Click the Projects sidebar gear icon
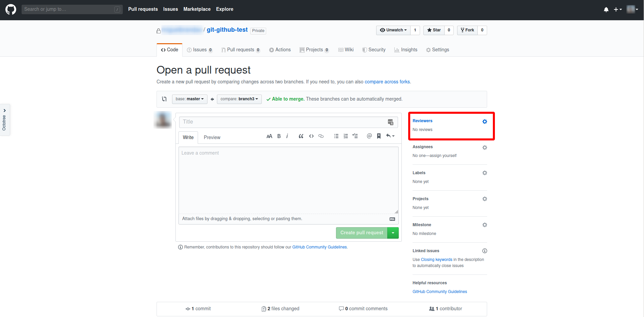 (485, 199)
